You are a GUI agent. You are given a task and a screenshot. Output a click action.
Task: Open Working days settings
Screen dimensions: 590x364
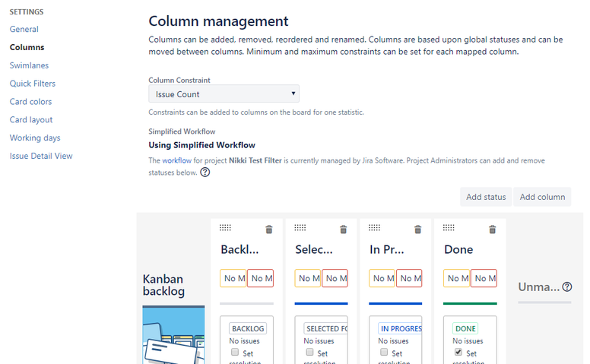point(35,138)
